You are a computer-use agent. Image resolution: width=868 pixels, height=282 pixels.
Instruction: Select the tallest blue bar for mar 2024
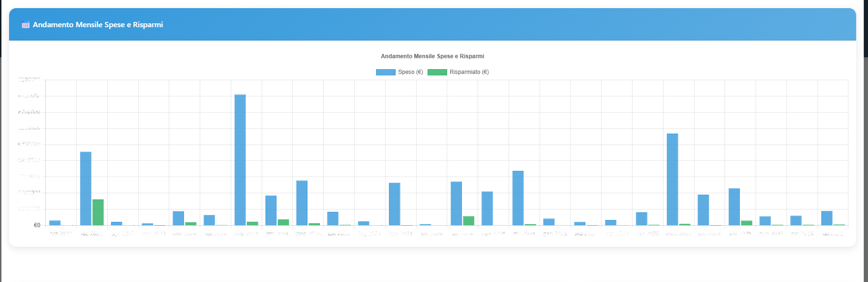pos(240,160)
